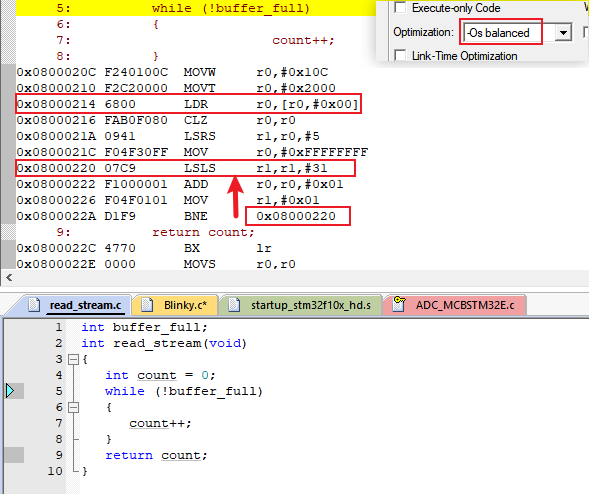The width and height of the screenshot is (589, 494).
Task: Select the LDR instruction at 0x08000214
Action: tap(188, 104)
